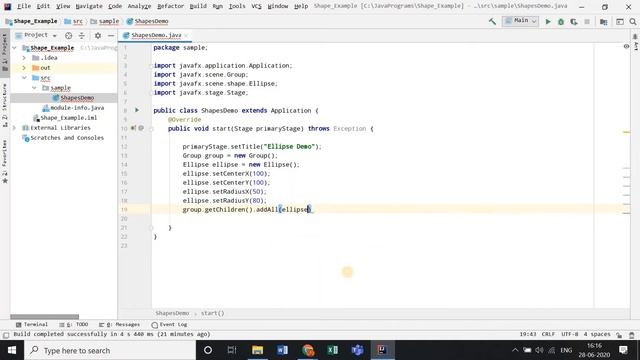Run with Coverage icon in toolbar

[x=574, y=22]
